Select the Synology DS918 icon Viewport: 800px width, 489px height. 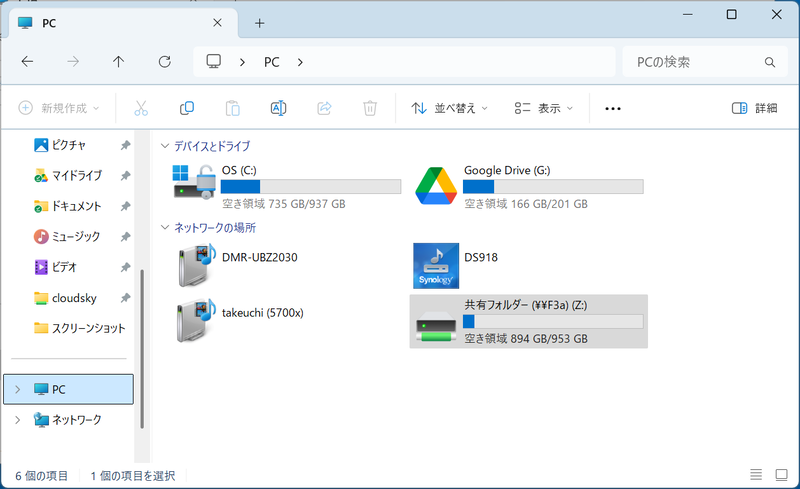pyautogui.click(x=436, y=265)
